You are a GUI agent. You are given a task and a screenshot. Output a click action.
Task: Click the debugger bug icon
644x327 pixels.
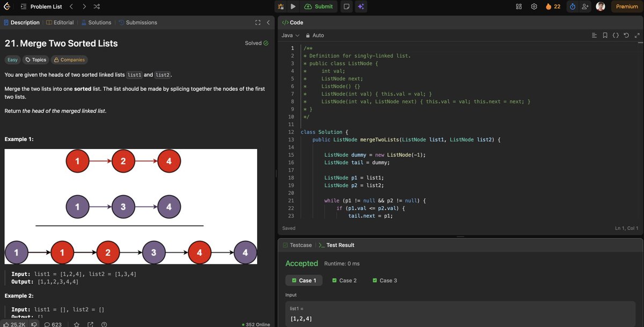(x=281, y=6)
